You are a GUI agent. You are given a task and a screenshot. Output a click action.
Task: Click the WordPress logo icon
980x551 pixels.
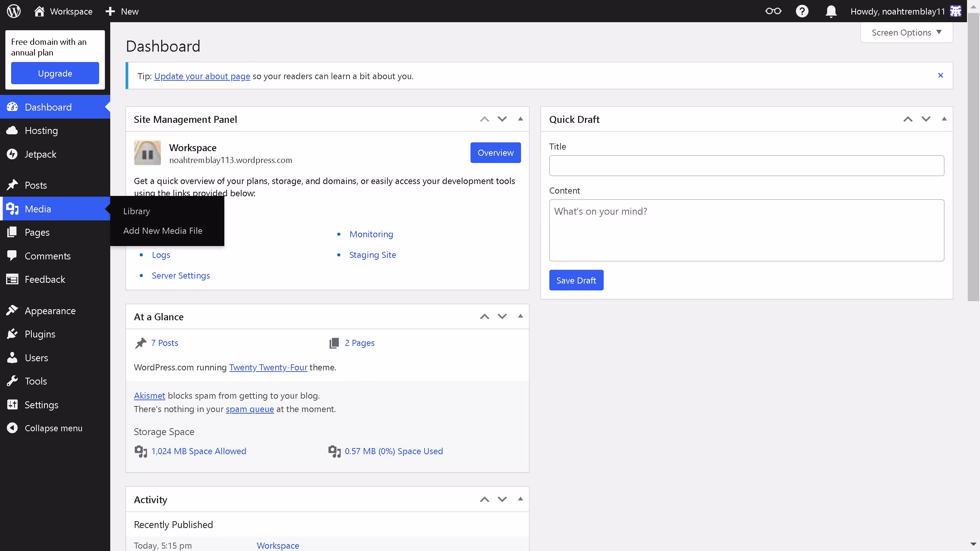(x=14, y=11)
